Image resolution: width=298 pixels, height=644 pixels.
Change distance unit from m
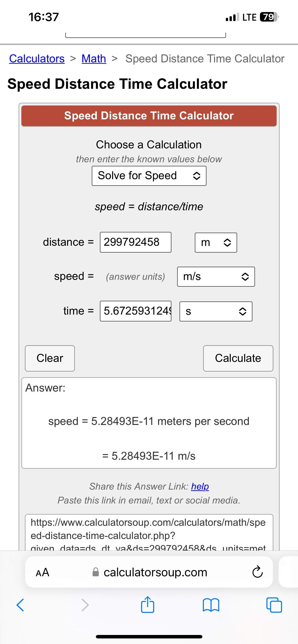[216, 242]
